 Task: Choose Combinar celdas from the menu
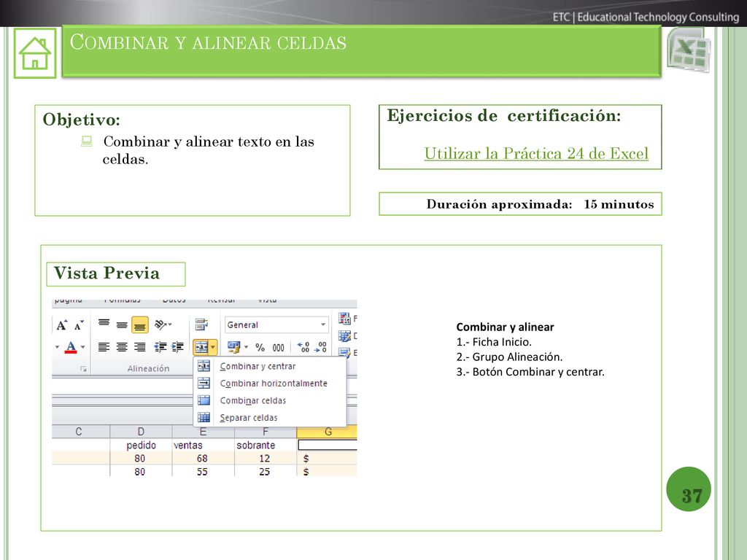click(269, 400)
